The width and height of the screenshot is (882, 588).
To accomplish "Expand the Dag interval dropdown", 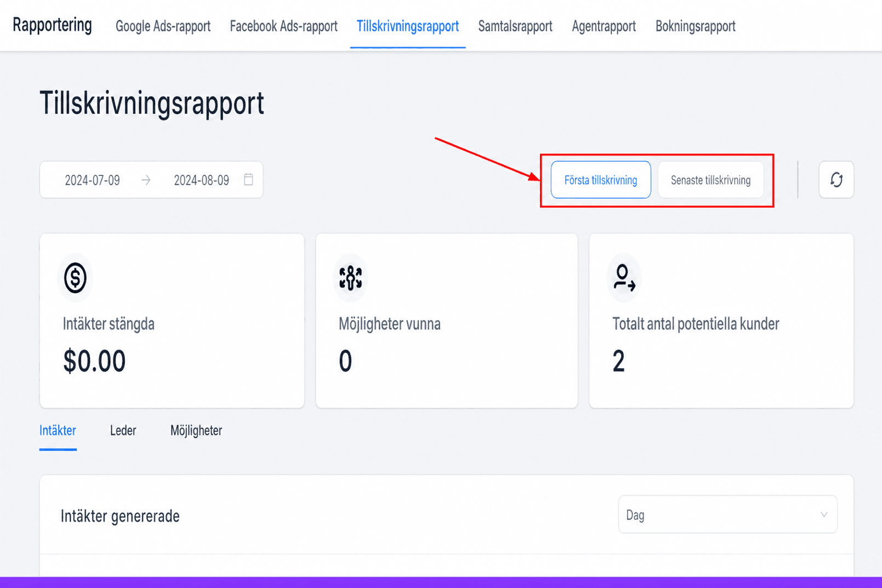I will tap(727, 515).
